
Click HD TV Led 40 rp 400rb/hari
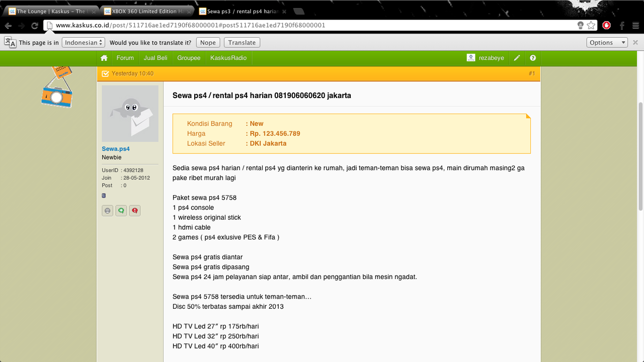click(216, 346)
